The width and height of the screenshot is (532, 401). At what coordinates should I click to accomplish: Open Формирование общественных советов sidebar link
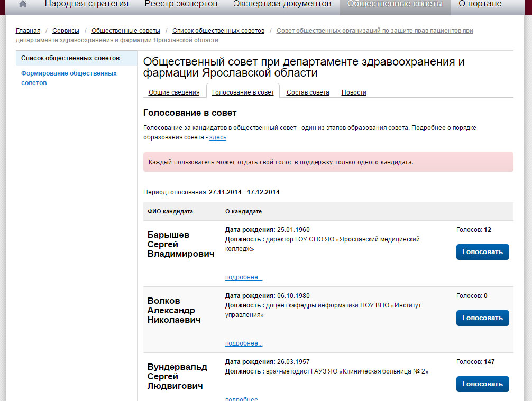[x=69, y=78]
